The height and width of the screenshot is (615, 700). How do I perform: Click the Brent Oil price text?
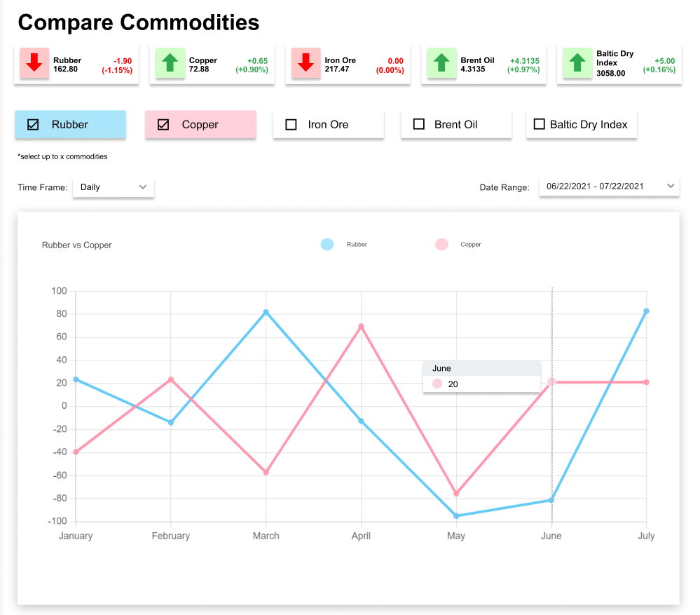tap(472, 69)
